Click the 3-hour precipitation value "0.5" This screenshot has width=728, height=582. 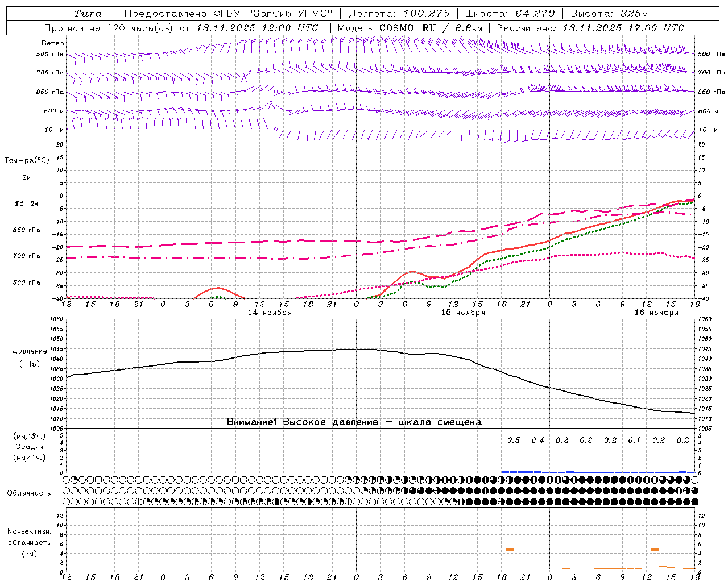pos(514,440)
